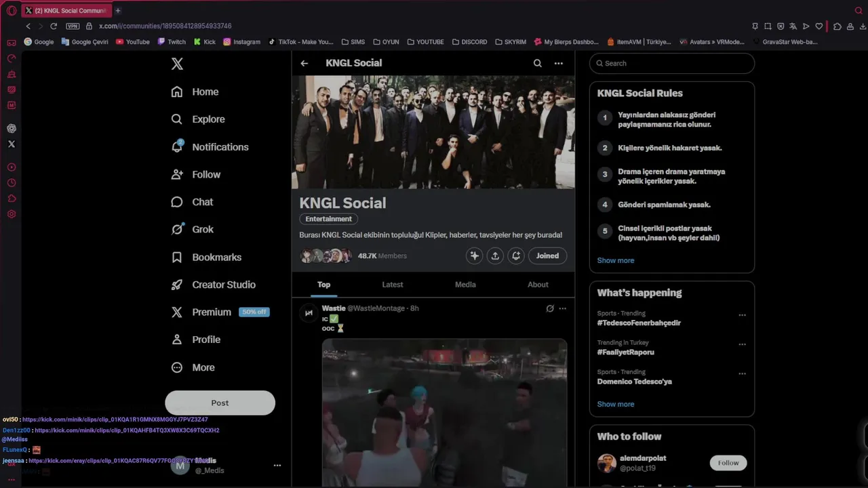Open more options in KNGL Social header
Image resolution: width=868 pixels, height=488 pixels.
pos(558,63)
